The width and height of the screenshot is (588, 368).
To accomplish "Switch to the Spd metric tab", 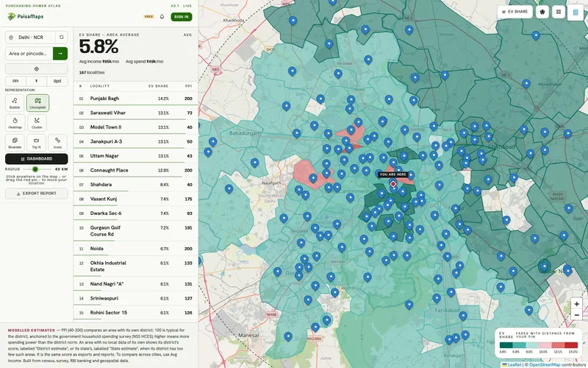I will (57, 81).
